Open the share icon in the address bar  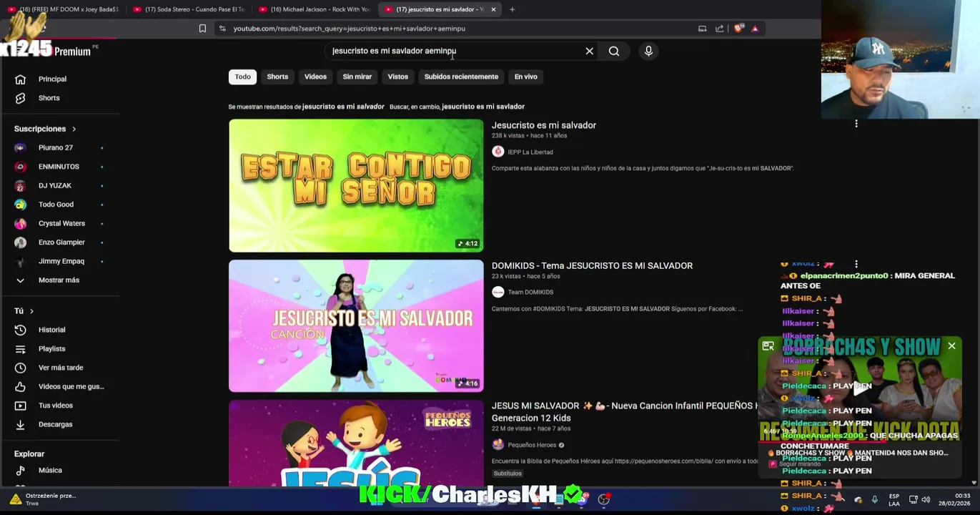pyautogui.click(x=719, y=29)
